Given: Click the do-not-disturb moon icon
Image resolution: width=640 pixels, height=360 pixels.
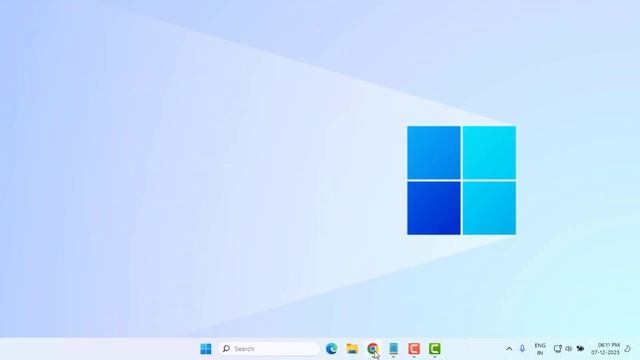Looking at the screenshot, I should pos(628,349).
